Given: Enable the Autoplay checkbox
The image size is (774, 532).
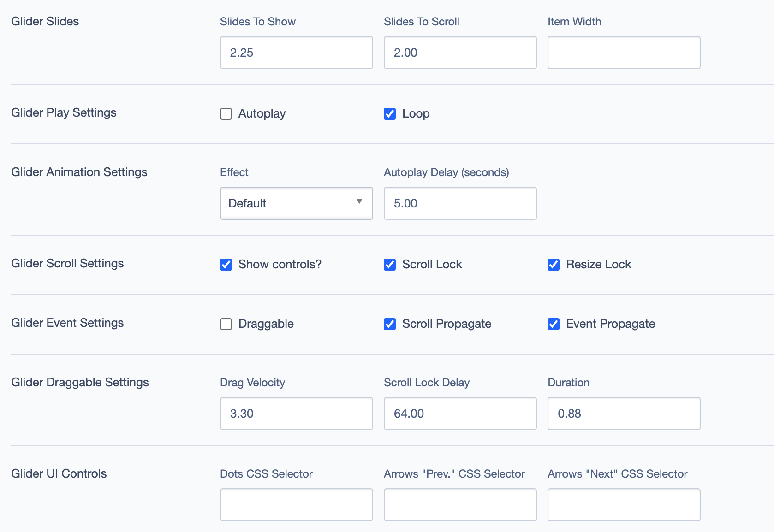Looking at the screenshot, I should (226, 114).
